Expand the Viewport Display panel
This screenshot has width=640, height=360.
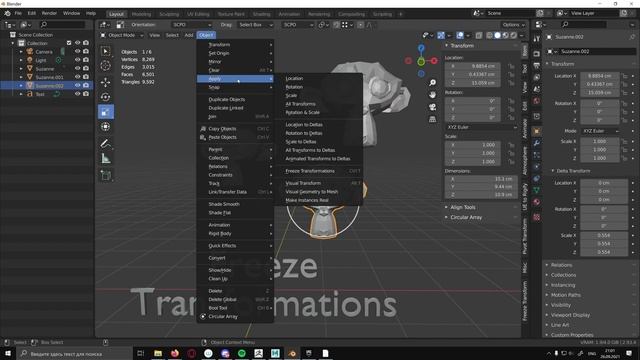(x=570, y=315)
